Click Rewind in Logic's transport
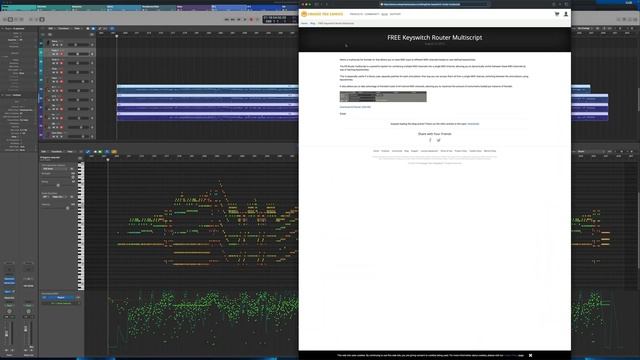The width and height of the screenshot is (640, 360). click(227, 19)
